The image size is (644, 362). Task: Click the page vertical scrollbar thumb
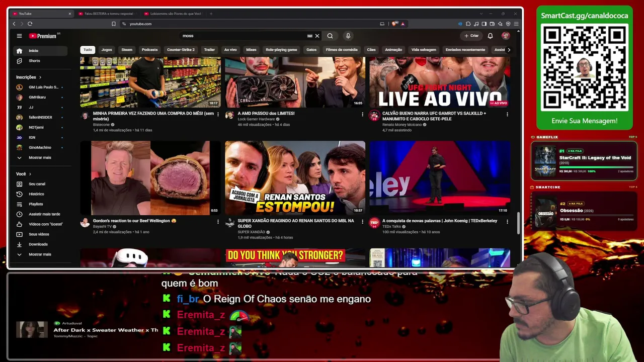tap(519, 224)
